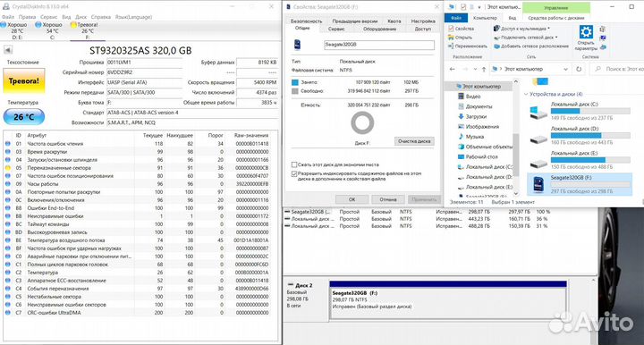Click the Explorer back arrow
The width and height of the screenshot is (644, 345).
[x=453, y=69]
